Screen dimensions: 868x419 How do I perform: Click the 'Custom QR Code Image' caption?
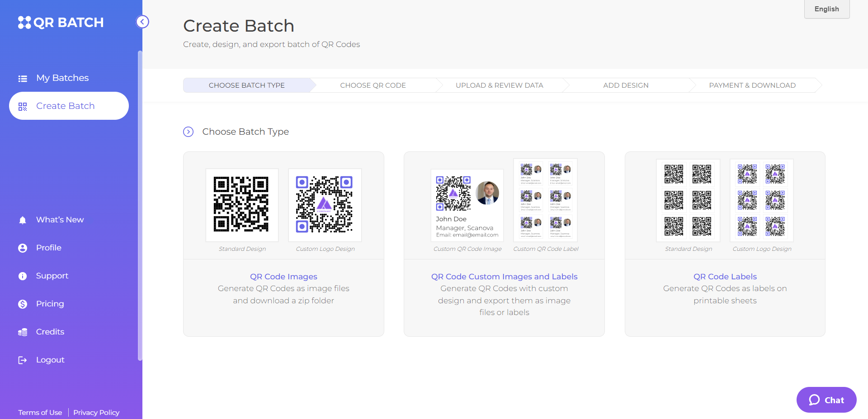[x=467, y=249]
